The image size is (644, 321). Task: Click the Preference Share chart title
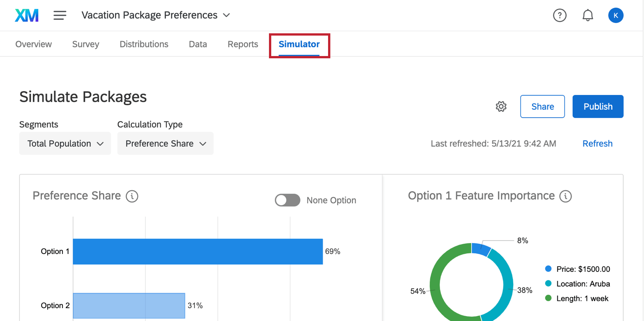click(77, 196)
